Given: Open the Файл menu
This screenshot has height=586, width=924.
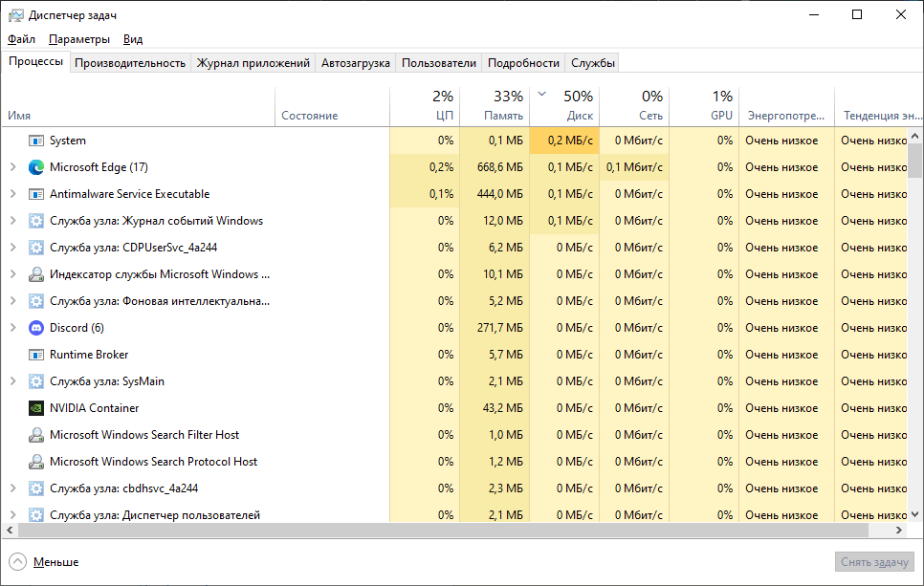Looking at the screenshot, I should (21, 39).
